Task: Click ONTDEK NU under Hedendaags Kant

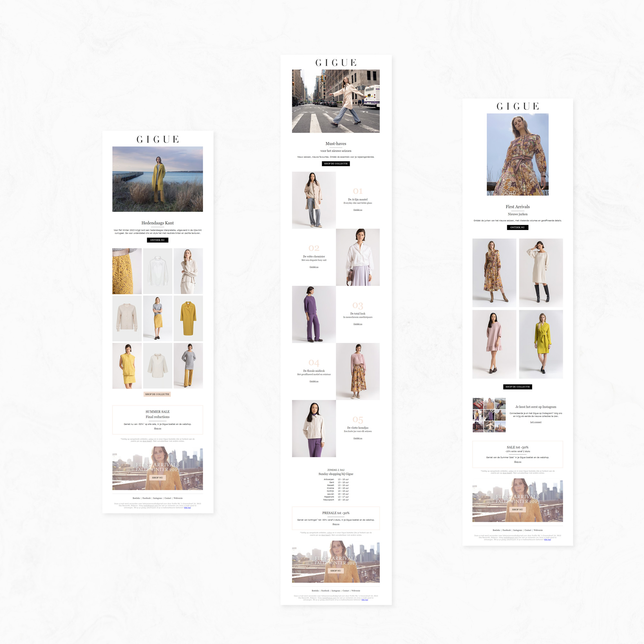Action: (x=157, y=240)
